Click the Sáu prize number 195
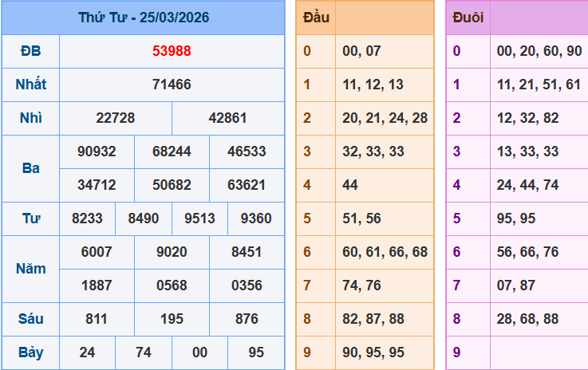588x370 pixels. pos(172,319)
